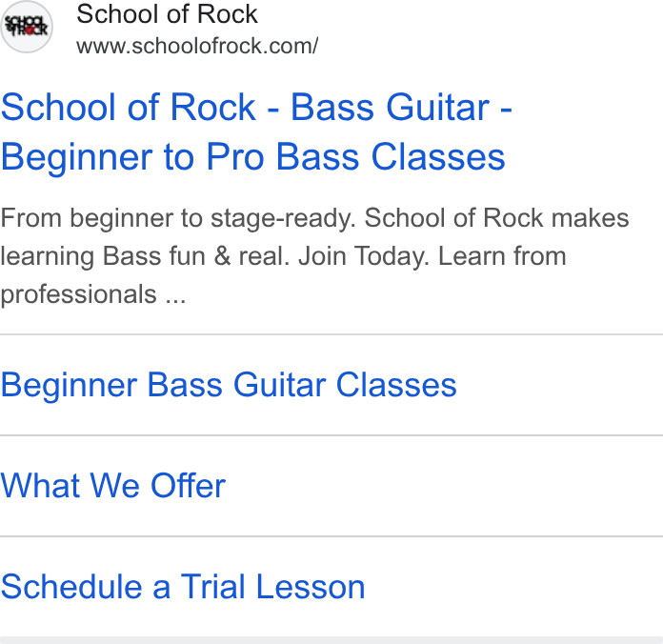Click the School of Rock site name
The height and width of the screenshot is (644, 663).
point(167,14)
